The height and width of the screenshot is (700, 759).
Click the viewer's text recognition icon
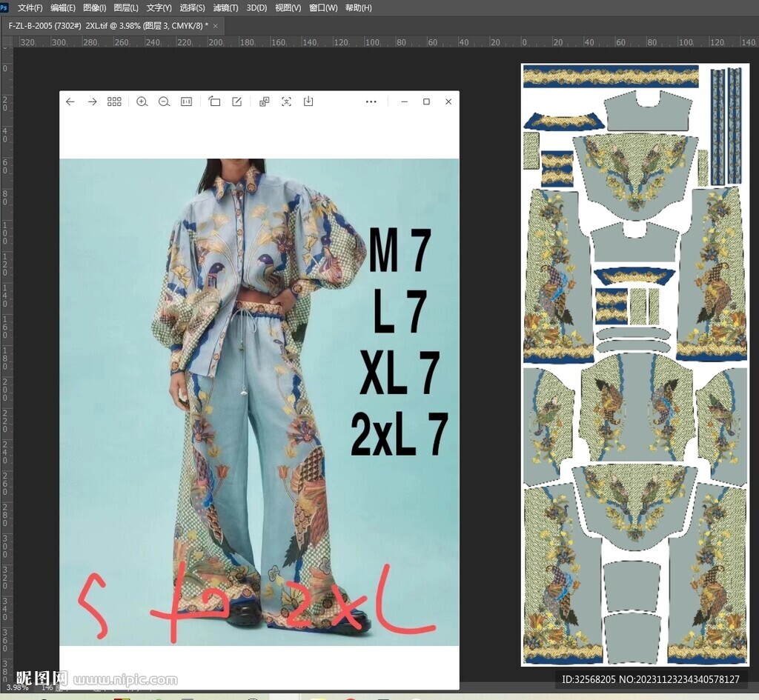[287, 101]
